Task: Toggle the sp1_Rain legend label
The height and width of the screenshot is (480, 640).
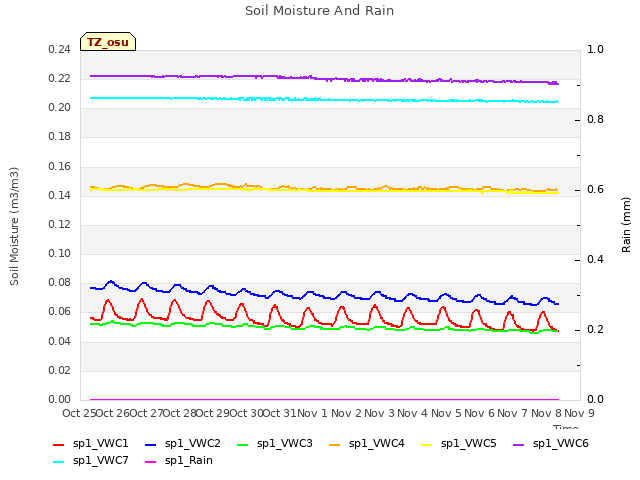Action: 189,460
